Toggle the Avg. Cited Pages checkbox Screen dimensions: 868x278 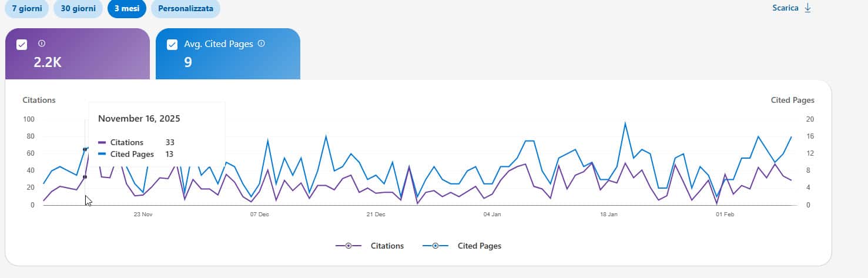[x=172, y=45]
